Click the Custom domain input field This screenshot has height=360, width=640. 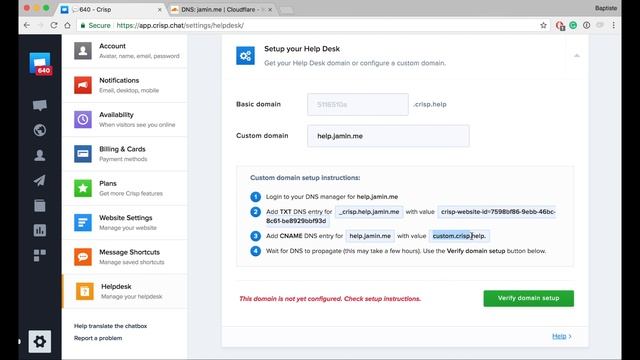pos(388,136)
